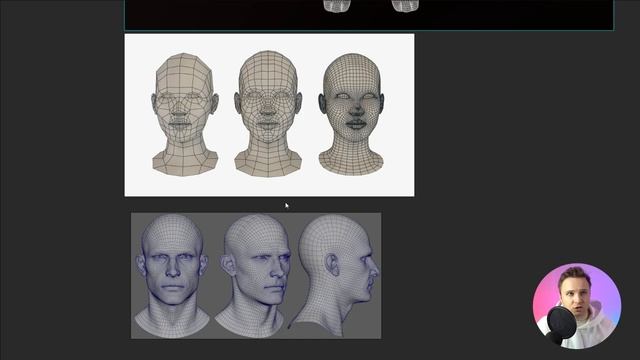
Task: Select the beige three-head topology reference image
Action: point(269,115)
